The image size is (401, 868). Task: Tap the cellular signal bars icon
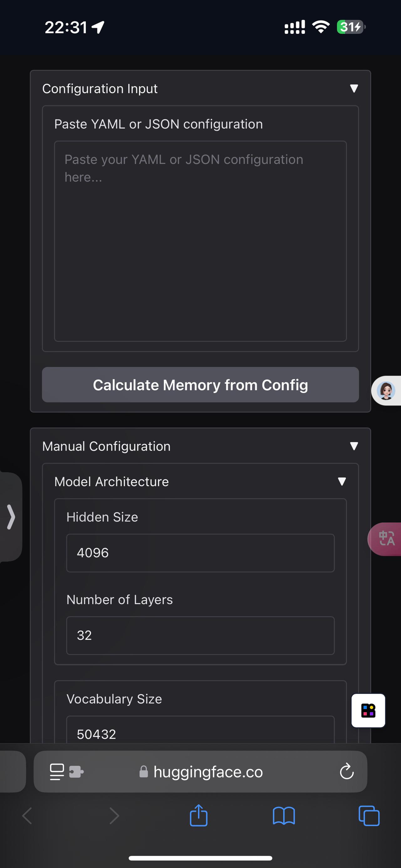click(295, 27)
